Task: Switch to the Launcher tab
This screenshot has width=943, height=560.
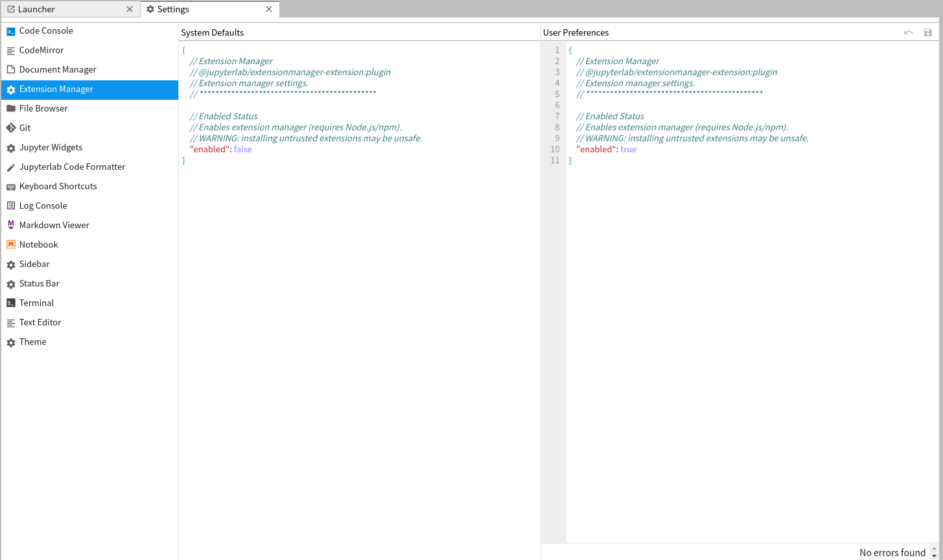Action: (x=71, y=9)
